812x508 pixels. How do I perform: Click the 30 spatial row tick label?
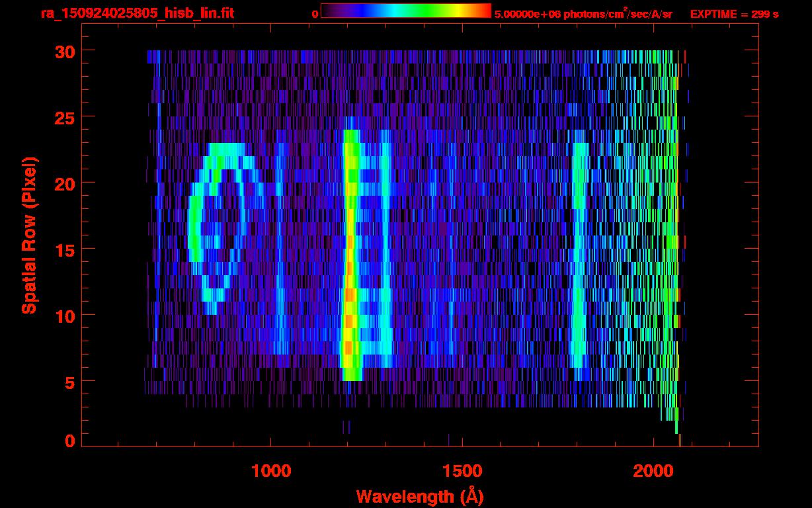point(65,51)
